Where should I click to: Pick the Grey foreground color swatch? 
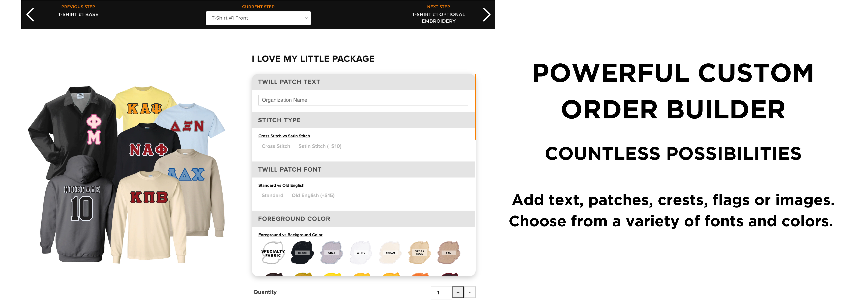[332, 253]
